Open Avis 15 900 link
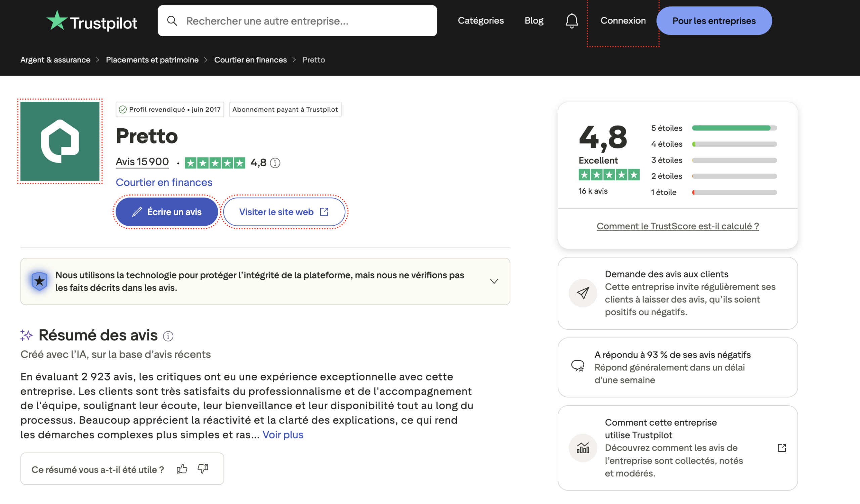The image size is (860, 504). pos(142,162)
